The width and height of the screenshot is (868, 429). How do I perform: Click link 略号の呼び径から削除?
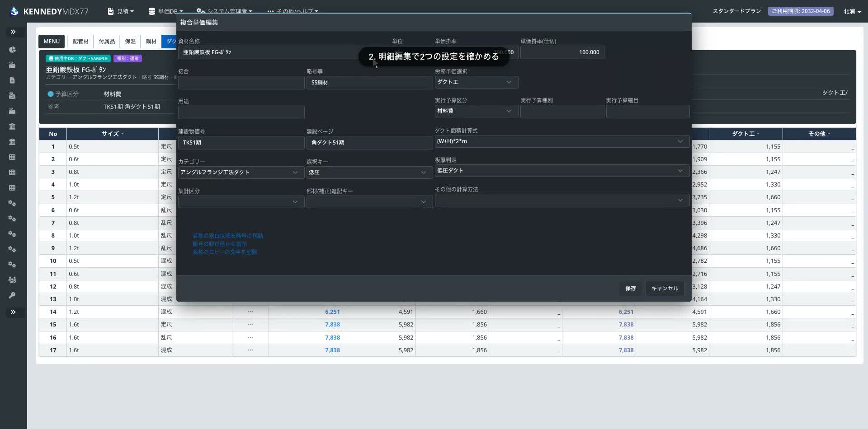tap(220, 244)
